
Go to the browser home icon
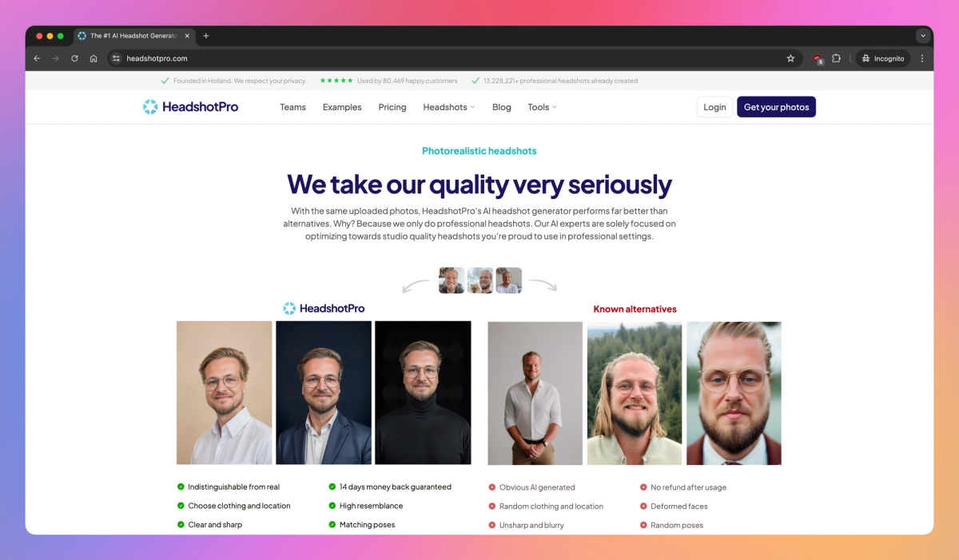(94, 58)
